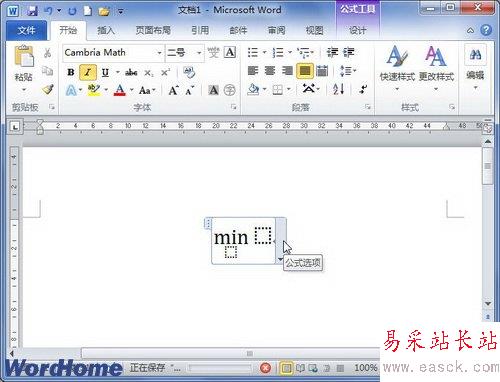Center-align the paragraph

[270, 71]
